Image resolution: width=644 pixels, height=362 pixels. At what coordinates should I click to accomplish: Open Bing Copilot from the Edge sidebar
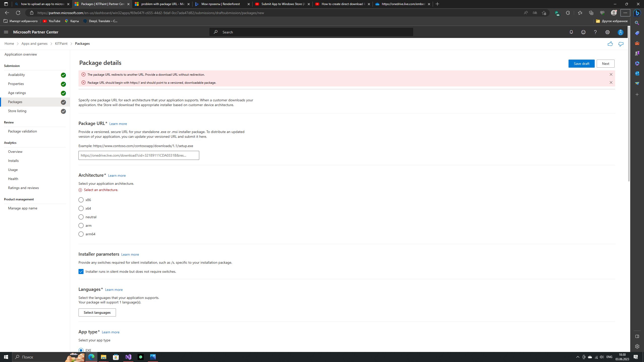point(637,13)
